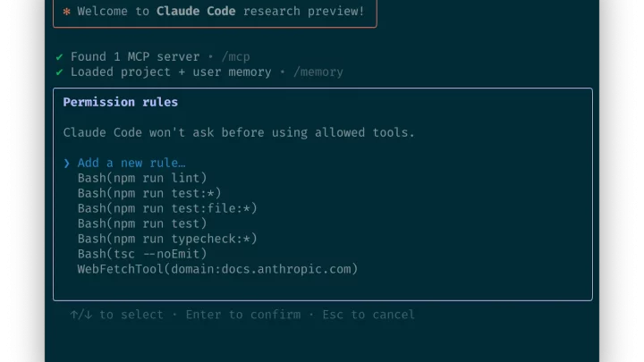Click the /mcp command hint
Viewport: 644px width, 362px height.
coord(236,56)
